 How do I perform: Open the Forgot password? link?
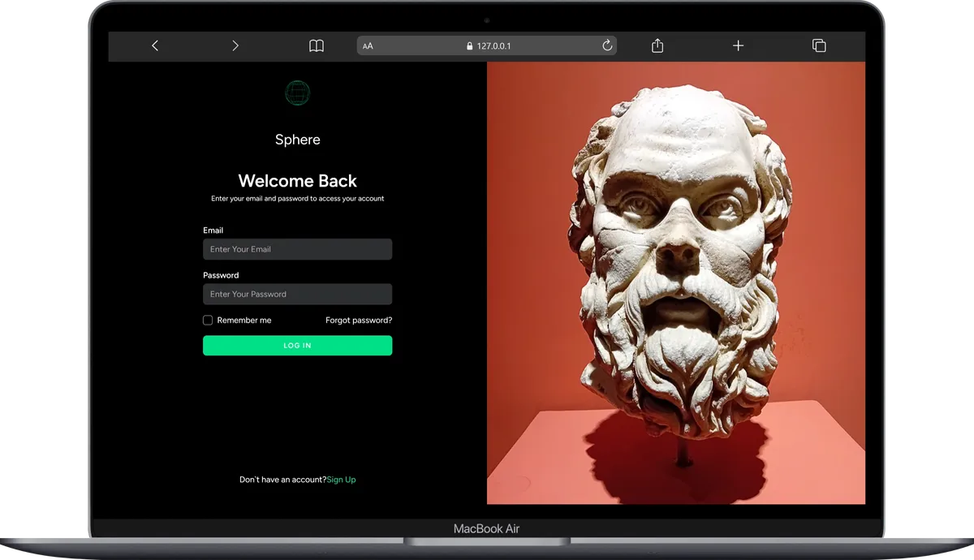(x=359, y=321)
